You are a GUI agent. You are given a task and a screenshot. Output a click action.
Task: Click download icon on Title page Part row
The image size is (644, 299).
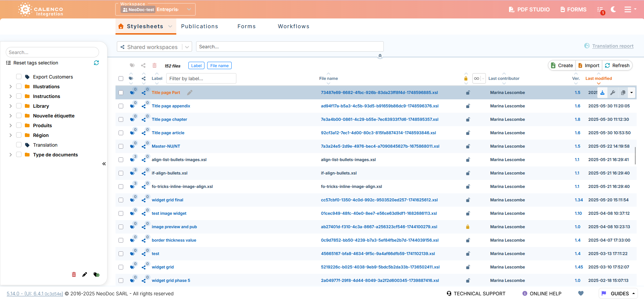602,93
